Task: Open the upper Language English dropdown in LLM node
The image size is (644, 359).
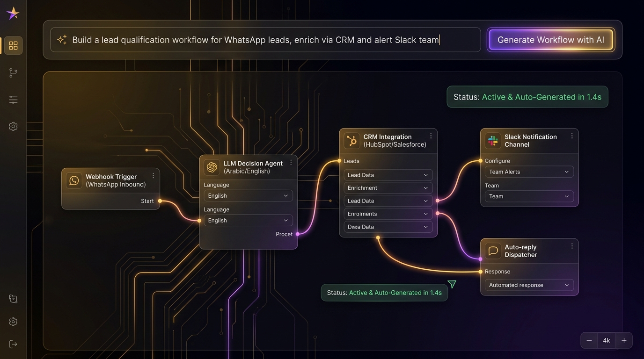Action: pyautogui.click(x=248, y=196)
